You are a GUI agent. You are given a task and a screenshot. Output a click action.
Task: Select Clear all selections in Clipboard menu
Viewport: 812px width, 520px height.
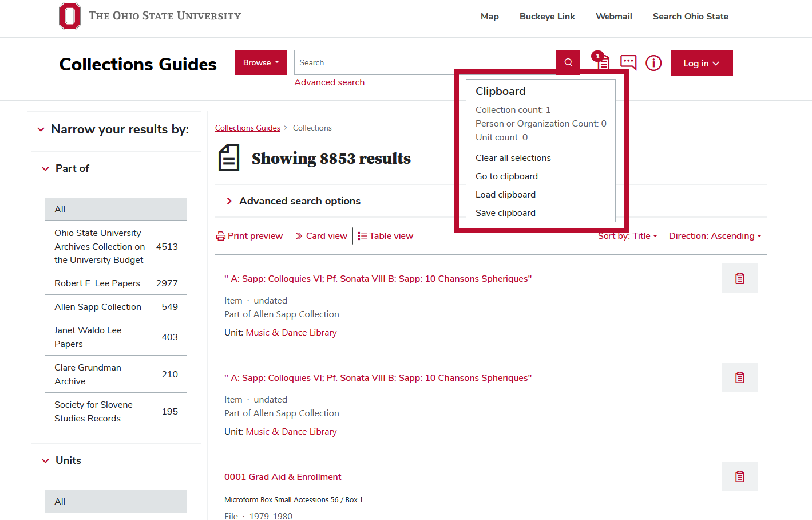(x=513, y=158)
